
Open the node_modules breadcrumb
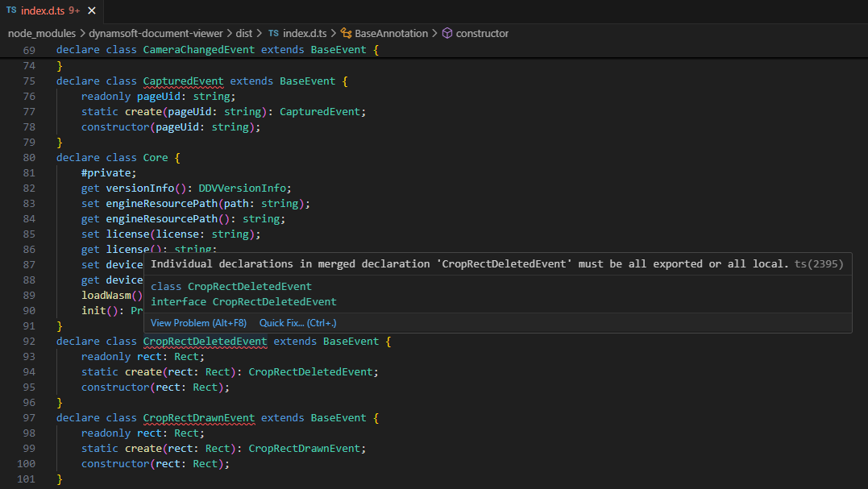(x=41, y=33)
